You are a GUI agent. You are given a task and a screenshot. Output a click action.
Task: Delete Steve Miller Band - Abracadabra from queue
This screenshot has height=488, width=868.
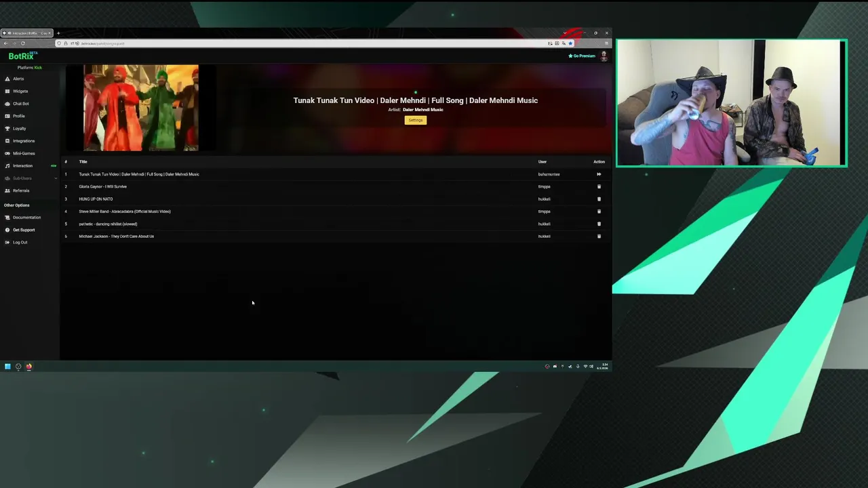pyautogui.click(x=599, y=211)
